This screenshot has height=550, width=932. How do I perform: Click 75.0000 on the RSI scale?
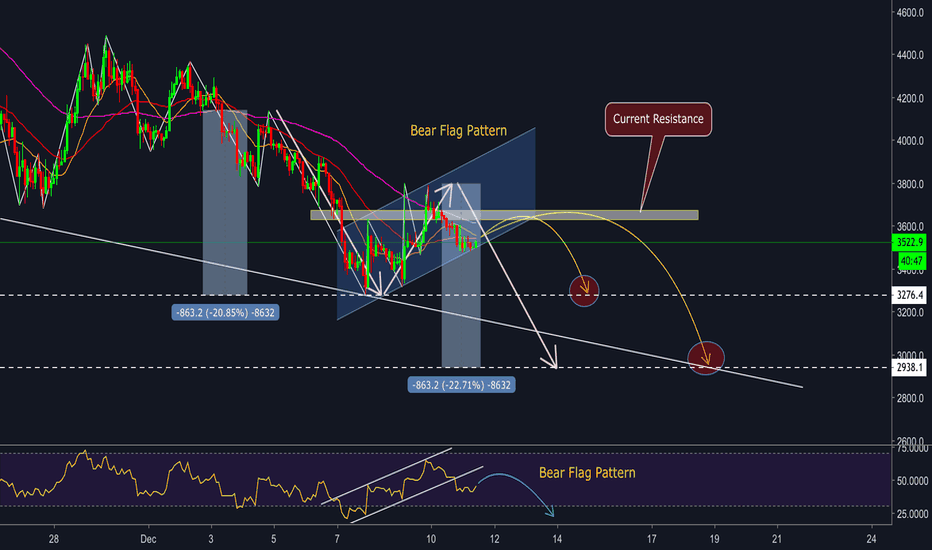point(911,448)
